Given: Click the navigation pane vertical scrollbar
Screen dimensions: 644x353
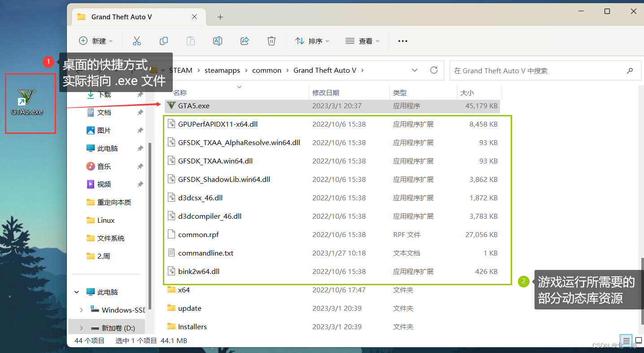Looking at the screenshot, I should click(x=150, y=227).
